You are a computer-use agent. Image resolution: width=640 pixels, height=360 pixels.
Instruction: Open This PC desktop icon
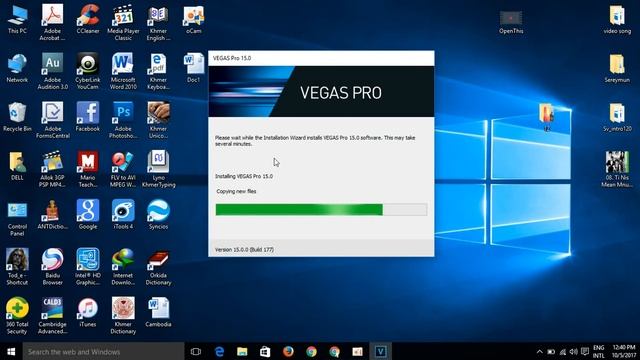click(18, 19)
